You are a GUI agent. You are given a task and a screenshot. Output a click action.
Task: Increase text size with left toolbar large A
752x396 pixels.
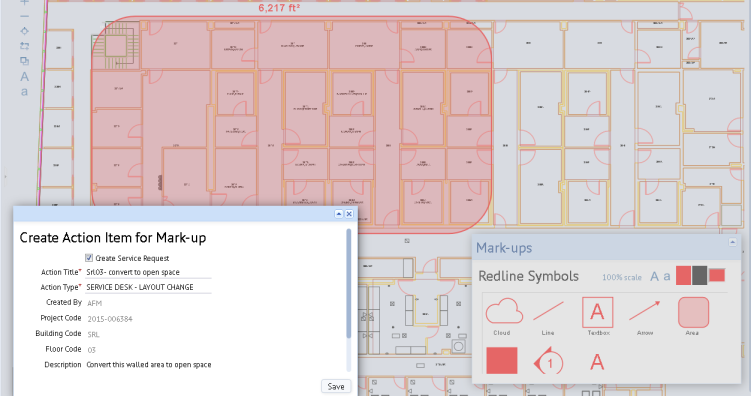click(x=24, y=77)
